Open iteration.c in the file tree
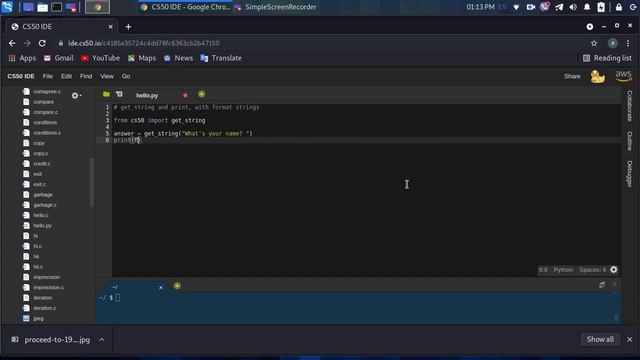 [45, 308]
